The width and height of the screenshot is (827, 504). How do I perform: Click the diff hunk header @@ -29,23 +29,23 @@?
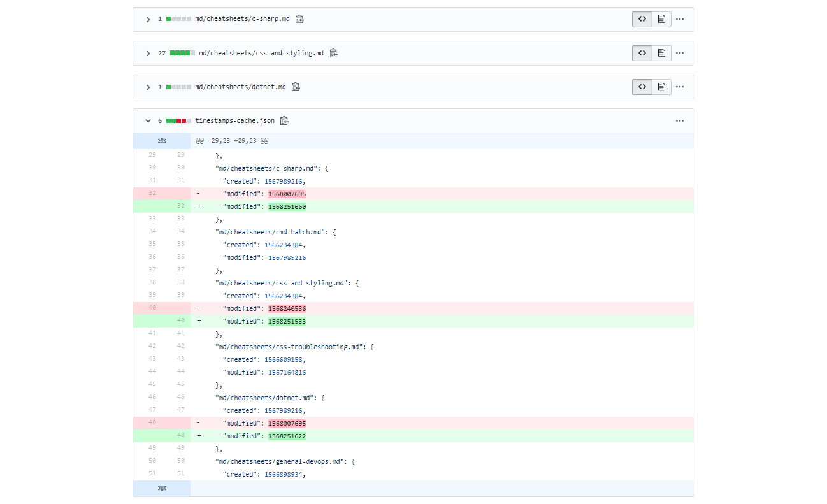[232, 140]
